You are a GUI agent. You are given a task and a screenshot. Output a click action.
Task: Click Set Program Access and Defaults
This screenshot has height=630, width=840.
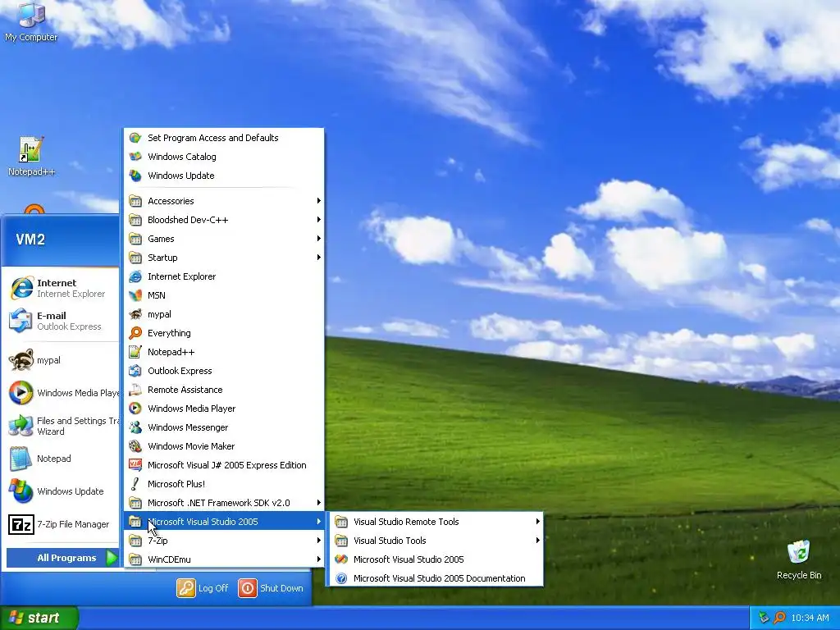224,138
